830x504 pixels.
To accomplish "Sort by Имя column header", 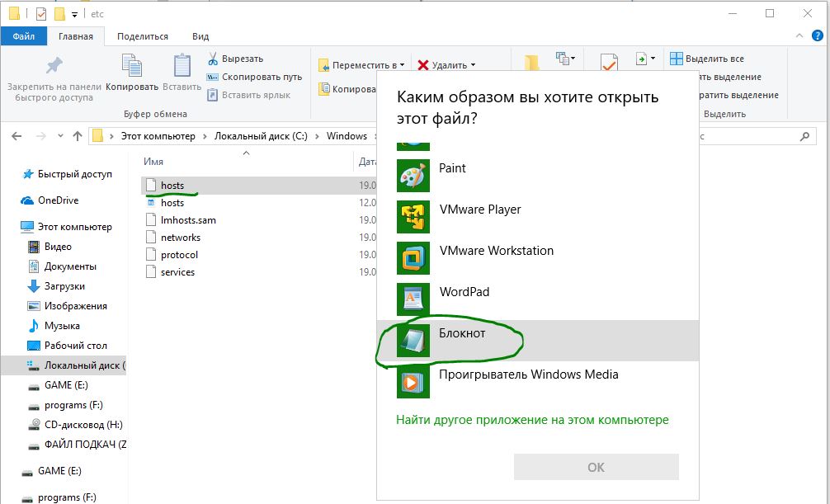I will [153, 162].
